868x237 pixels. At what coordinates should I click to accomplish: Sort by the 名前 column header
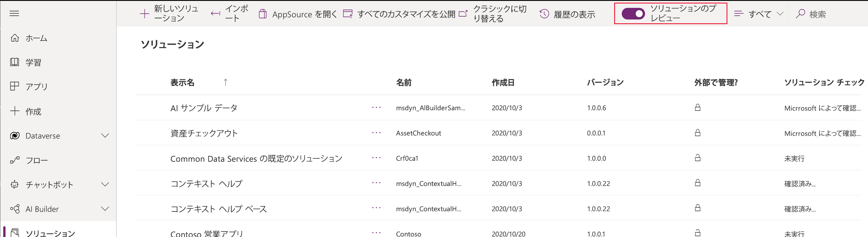point(403,83)
